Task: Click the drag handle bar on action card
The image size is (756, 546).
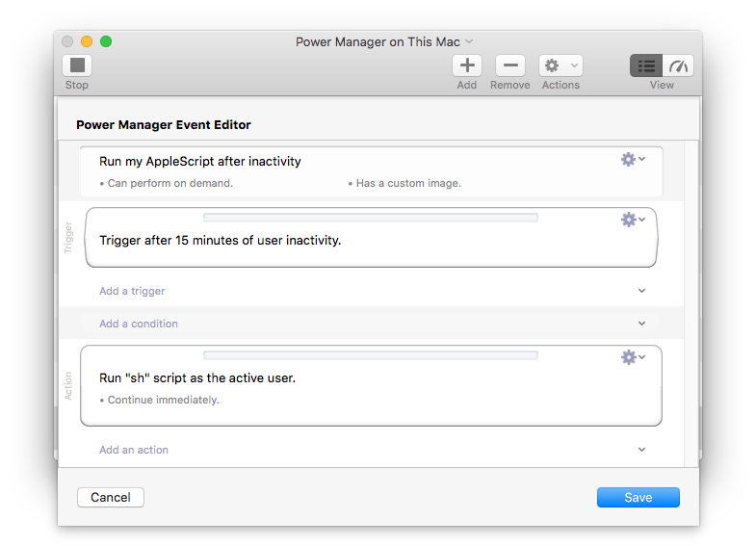Action: click(x=370, y=355)
